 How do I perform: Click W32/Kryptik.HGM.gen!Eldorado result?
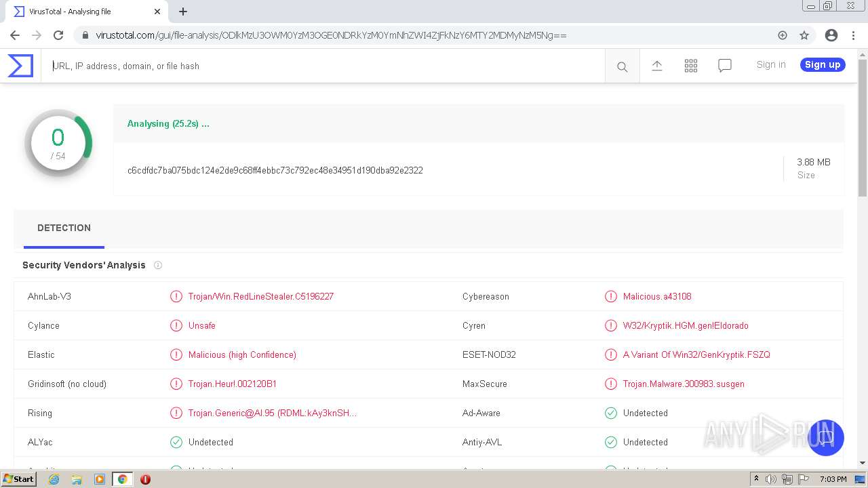tap(686, 325)
